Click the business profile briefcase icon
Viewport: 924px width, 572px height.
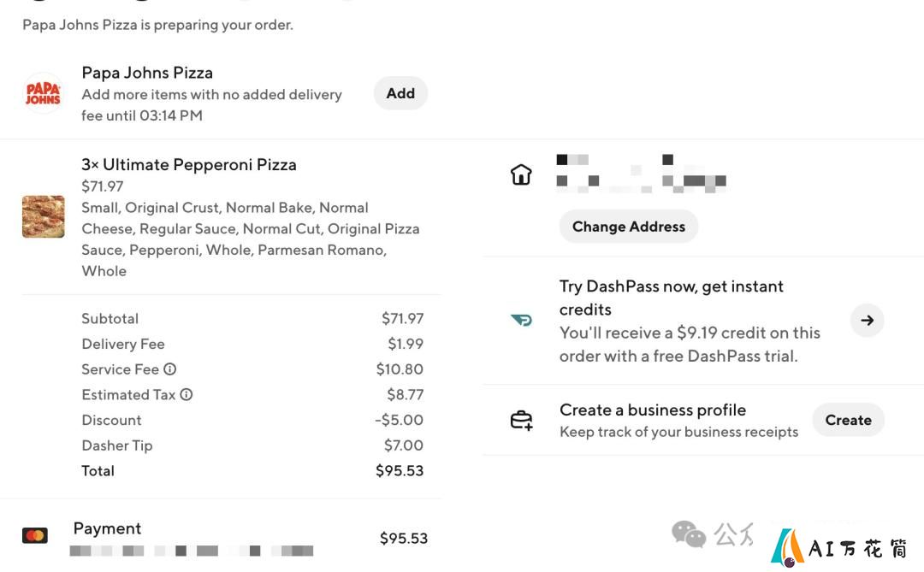click(x=522, y=420)
